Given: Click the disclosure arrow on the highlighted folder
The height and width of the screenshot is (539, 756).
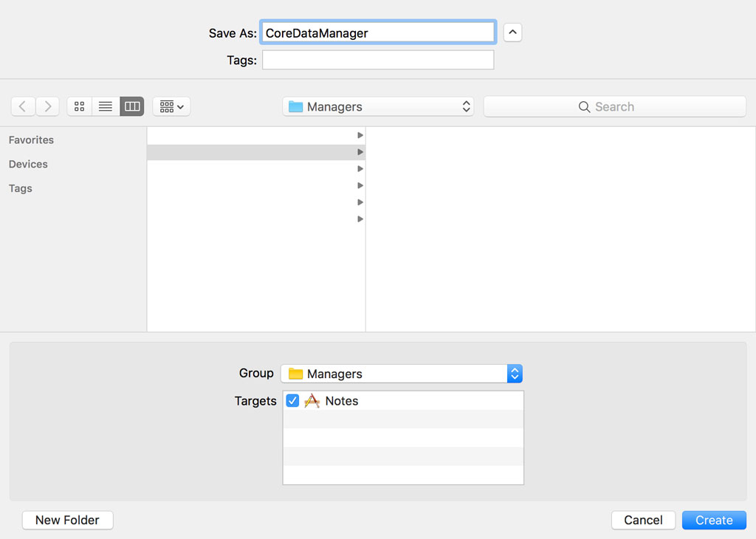Looking at the screenshot, I should [x=360, y=152].
